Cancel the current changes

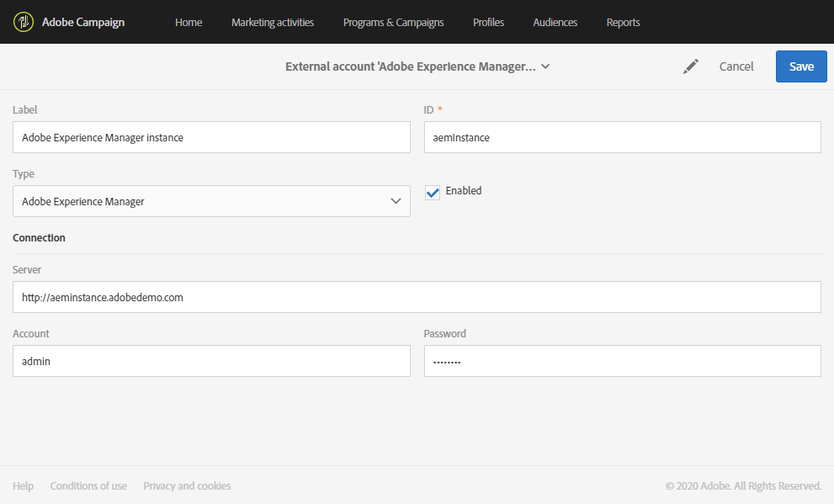(x=736, y=66)
